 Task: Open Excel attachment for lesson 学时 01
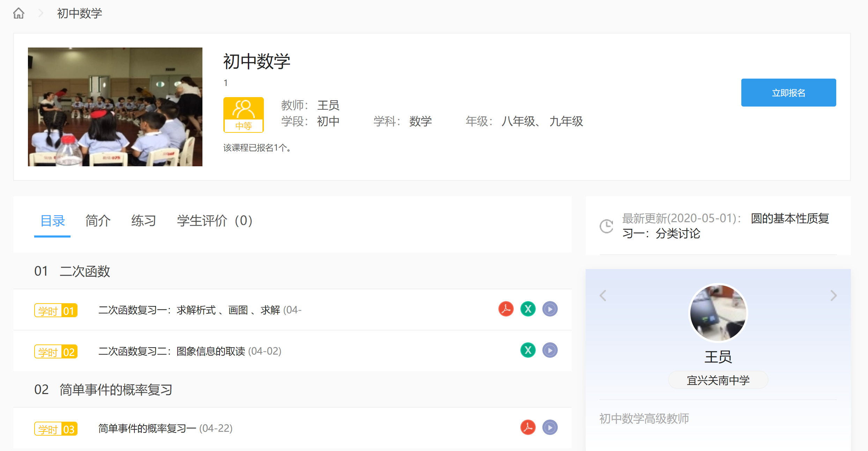528,309
